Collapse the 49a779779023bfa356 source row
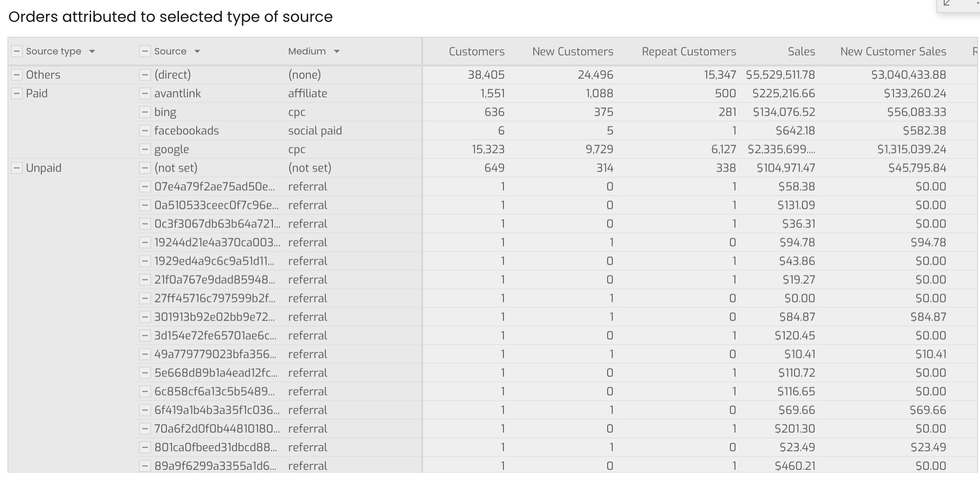This screenshot has height=481, width=980. [x=145, y=354]
